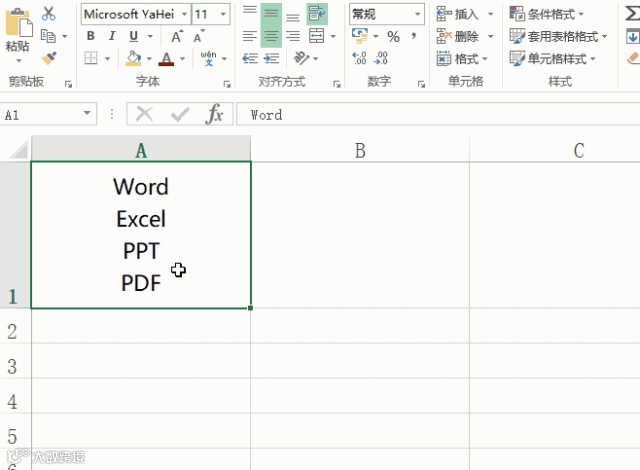Apply red font color A
The height and width of the screenshot is (470, 640).
[x=166, y=59]
